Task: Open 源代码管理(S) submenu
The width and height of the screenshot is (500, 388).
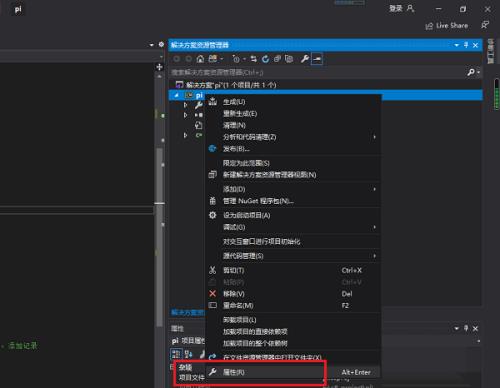Action: pos(293,256)
